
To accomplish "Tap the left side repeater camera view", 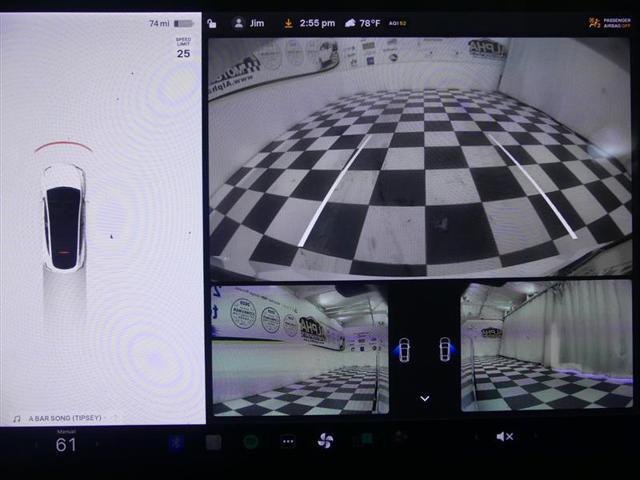I will coord(300,350).
